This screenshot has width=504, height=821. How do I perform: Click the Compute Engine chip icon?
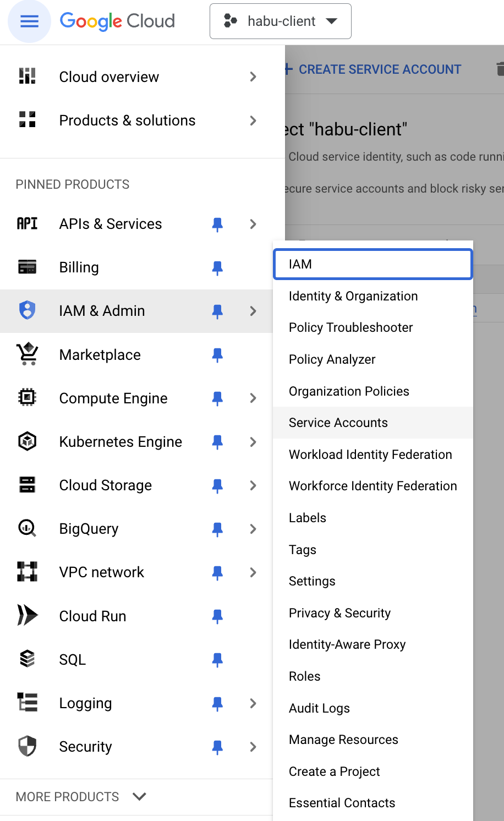(27, 398)
